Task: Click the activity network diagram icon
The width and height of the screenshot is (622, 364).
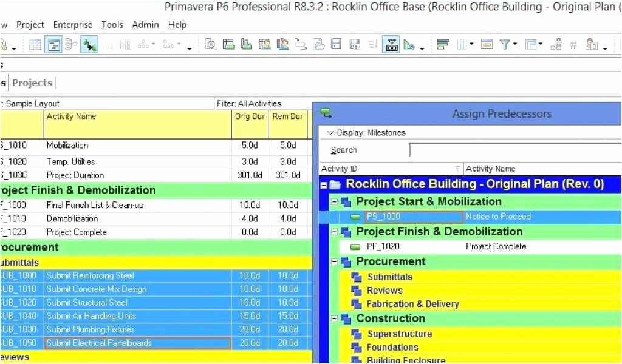Action: [x=71, y=44]
